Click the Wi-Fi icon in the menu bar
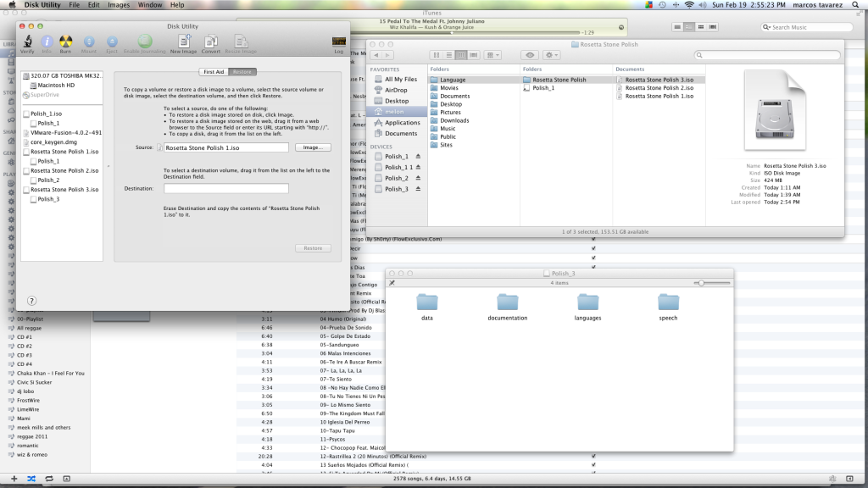The image size is (868, 488). (x=689, y=5)
